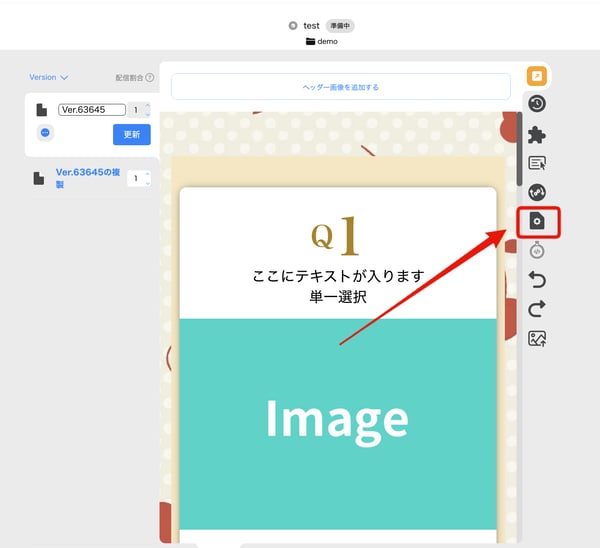Click the image upload icon in sidebar
Screen dimensions: 600x548
537,338
